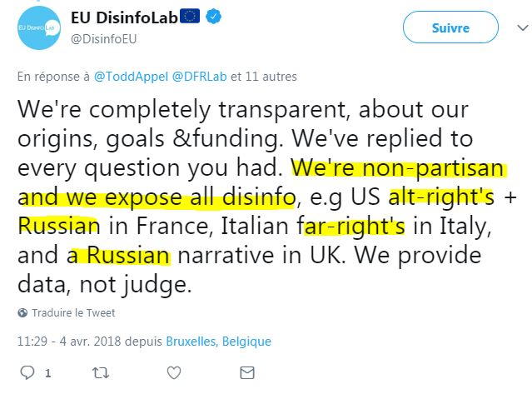Image resolution: width=532 pixels, height=394 pixels.
Task: Open EU DisinfoLab profile avatar
Action: coord(38,27)
